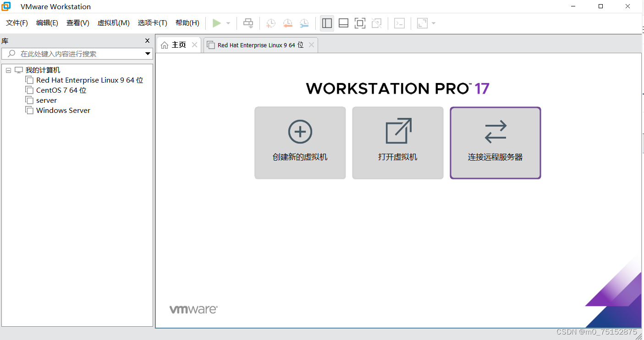Open the 文件(F) menu
644x340 pixels.
tap(17, 23)
